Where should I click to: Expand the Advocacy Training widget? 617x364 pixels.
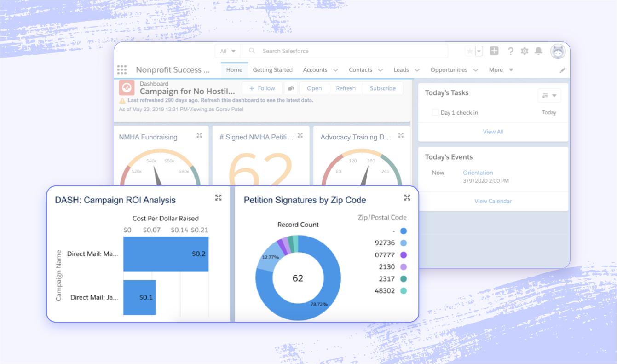pyautogui.click(x=401, y=135)
